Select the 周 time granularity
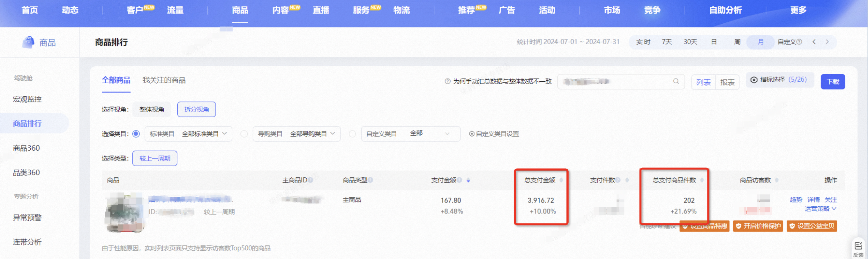Viewport: 868px width, 259px height. [737, 42]
